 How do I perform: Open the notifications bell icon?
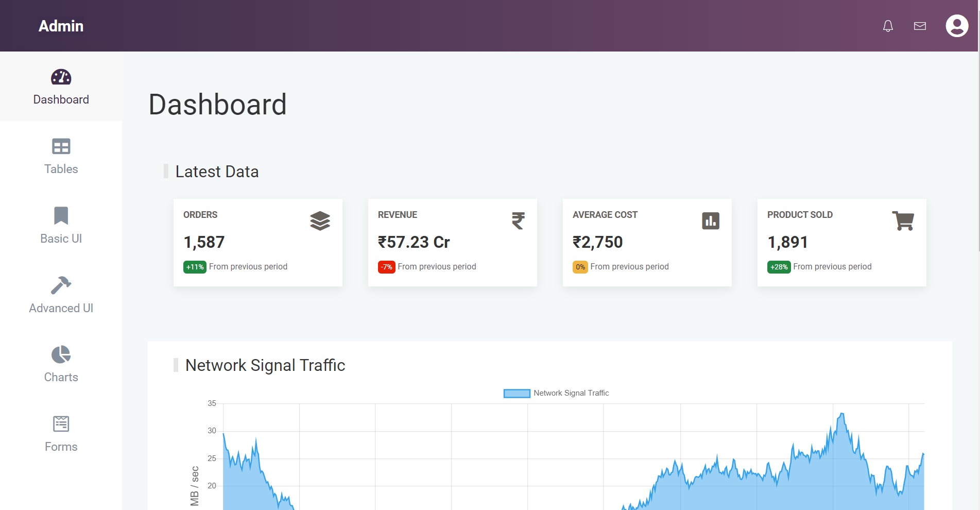(x=888, y=26)
